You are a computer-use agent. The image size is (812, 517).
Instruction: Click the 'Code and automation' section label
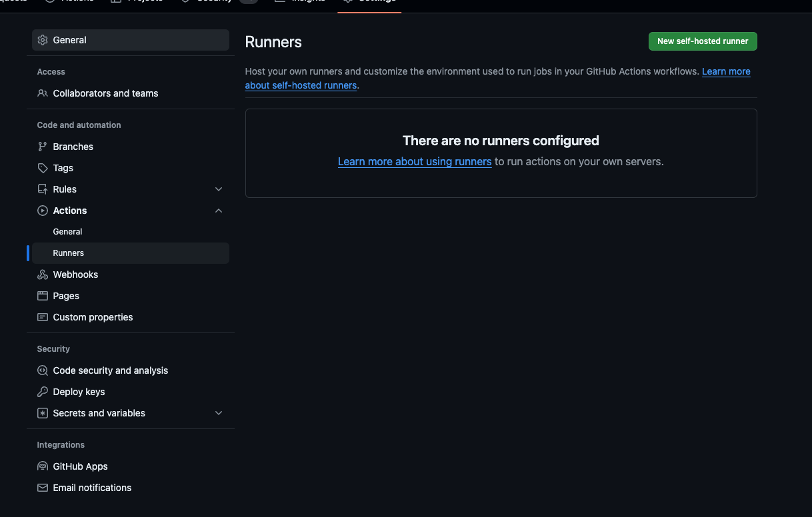coord(79,125)
